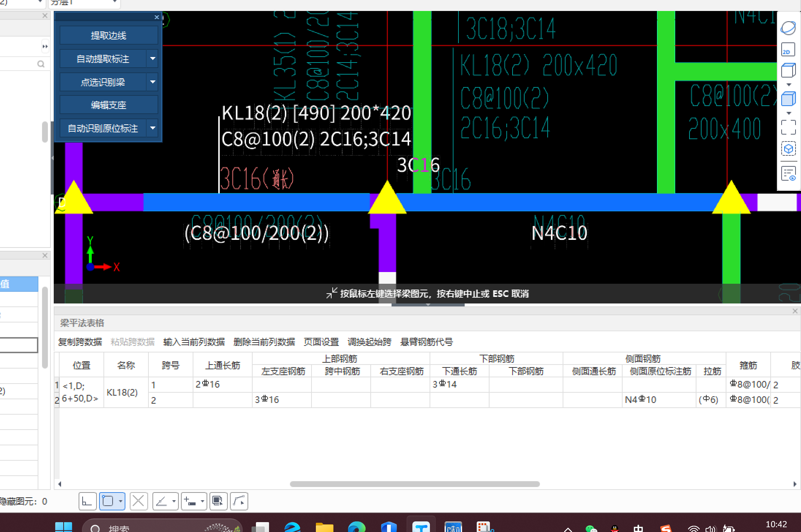Click the display settings list icon
The width and height of the screenshot is (801, 532).
click(788, 173)
